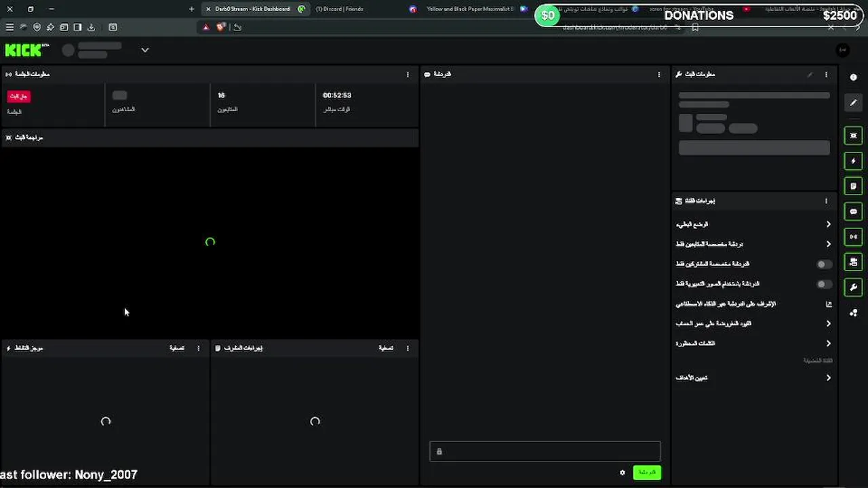Viewport: 868px width, 488px height.
Task: Expand the banned words row chevron
Action: (828, 344)
